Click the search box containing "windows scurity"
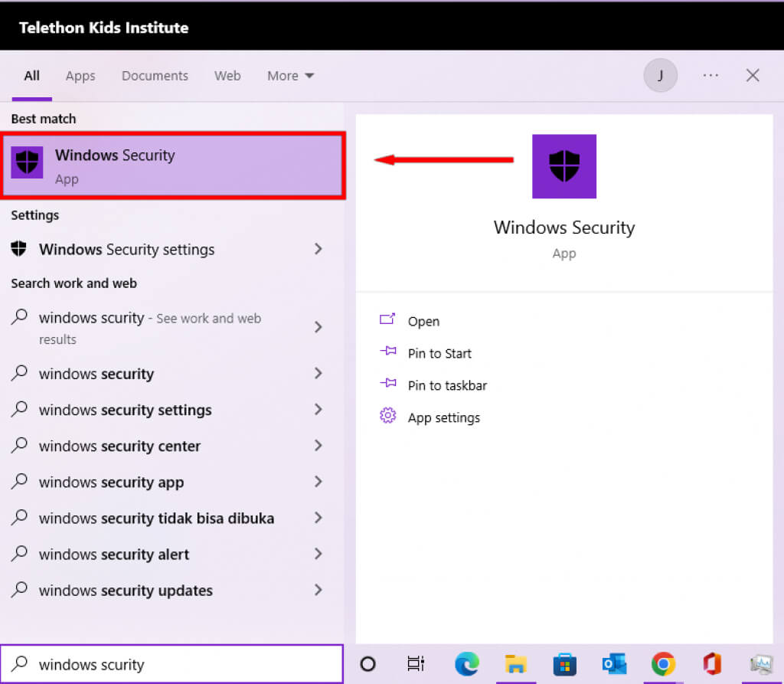784x684 pixels. (x=171, y=664)
